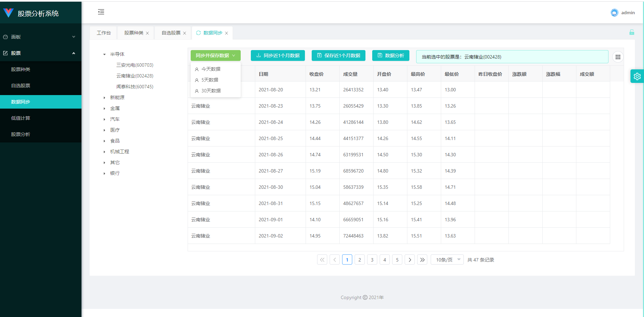Click the 同步并保存数据 dropdown button

tap(216, 55)
